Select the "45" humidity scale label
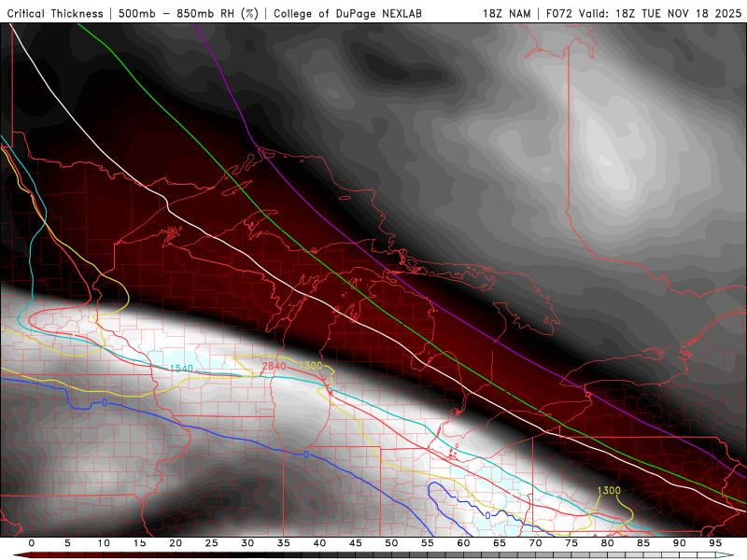Image resolution: width=747 pixels, height=560 pixels. (x=356, y=543)
